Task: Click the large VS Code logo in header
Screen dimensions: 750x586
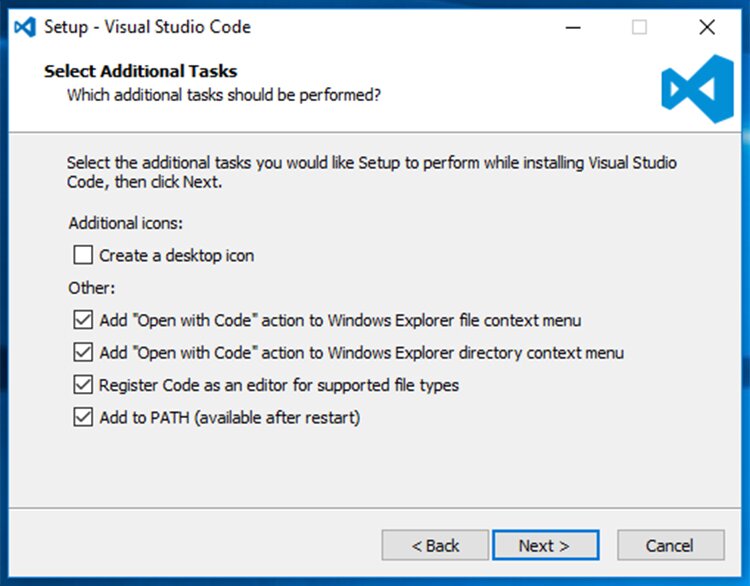Action: point(697,89)
